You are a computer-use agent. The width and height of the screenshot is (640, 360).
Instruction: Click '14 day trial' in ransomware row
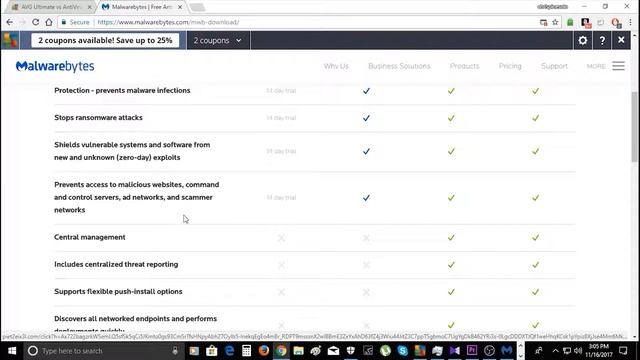(281, 118)
